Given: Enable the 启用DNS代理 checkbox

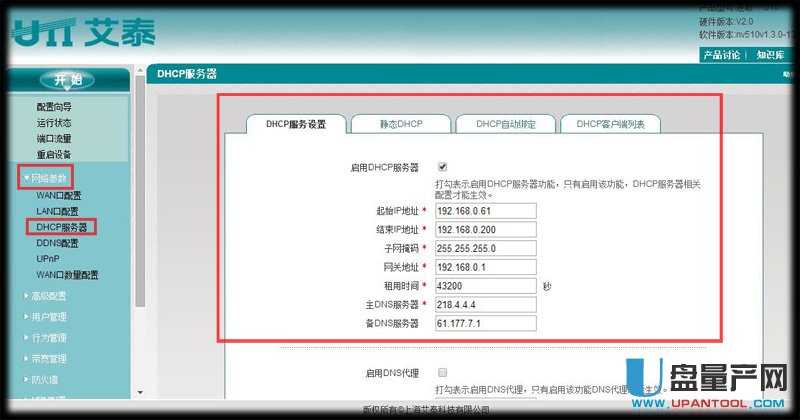Looking at the screenshot, I should pos(442,372).
